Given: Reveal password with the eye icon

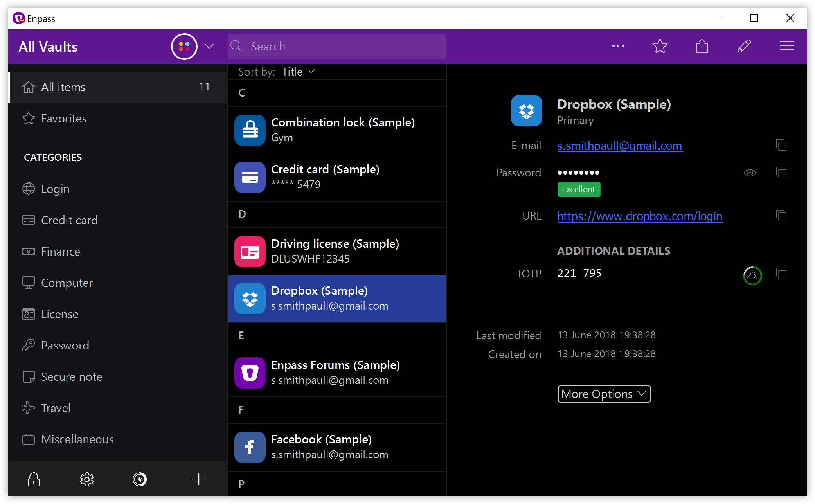Looking at the screenshot, I should 750,173.
